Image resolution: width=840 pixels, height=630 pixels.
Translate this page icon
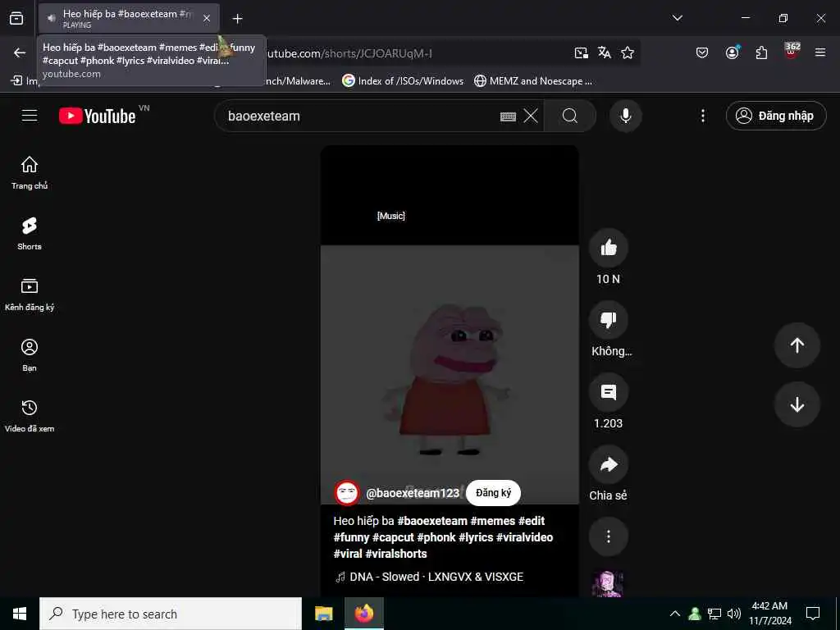[x=605, y=52]
